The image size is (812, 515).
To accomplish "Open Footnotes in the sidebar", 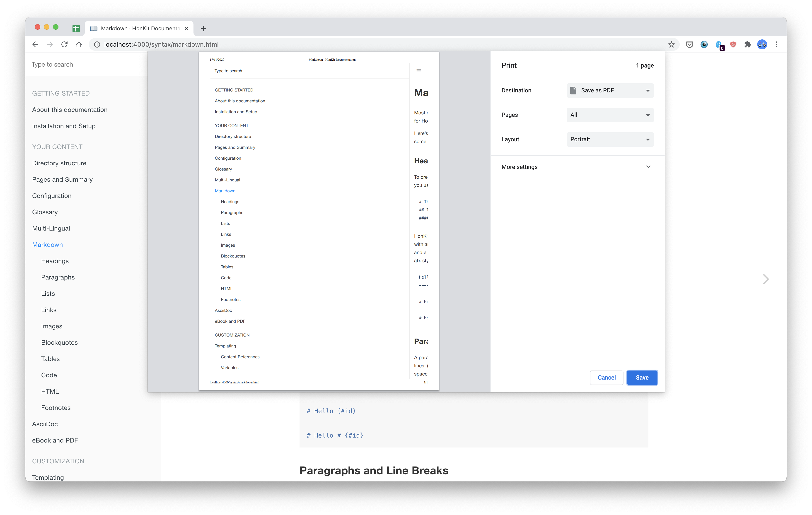I will pyautogui.click(x=56, y=408).
